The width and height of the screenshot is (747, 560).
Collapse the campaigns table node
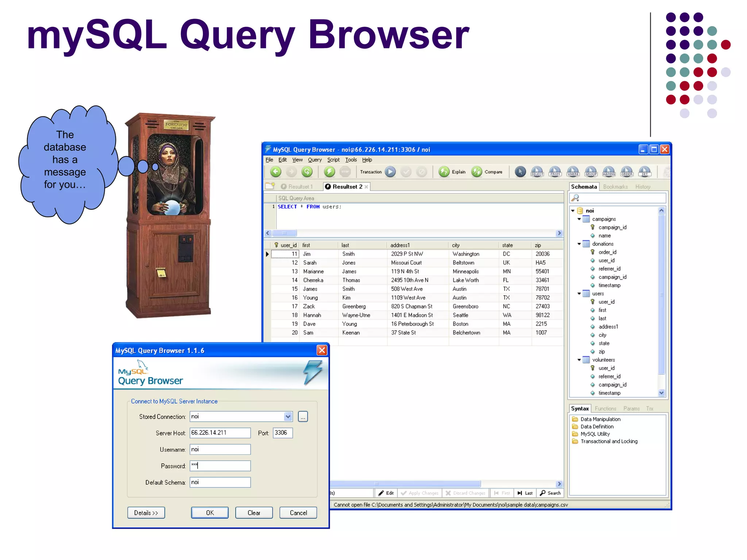tap(579, 219)
